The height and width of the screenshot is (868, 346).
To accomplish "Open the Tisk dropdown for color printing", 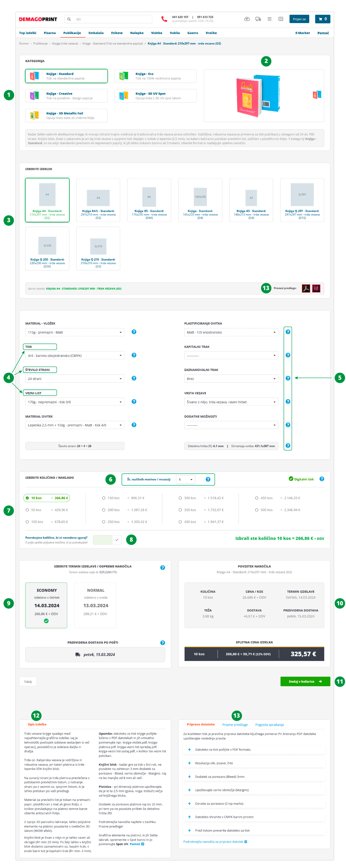I will (x=75, y=355).
